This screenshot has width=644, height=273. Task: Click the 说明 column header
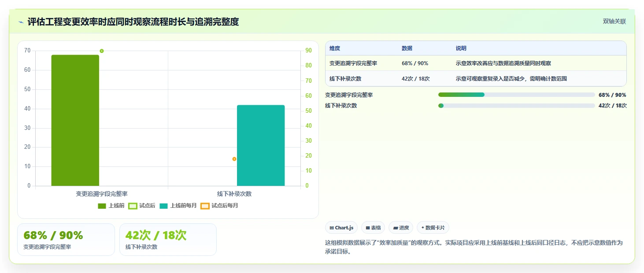(x=461, y=48)
